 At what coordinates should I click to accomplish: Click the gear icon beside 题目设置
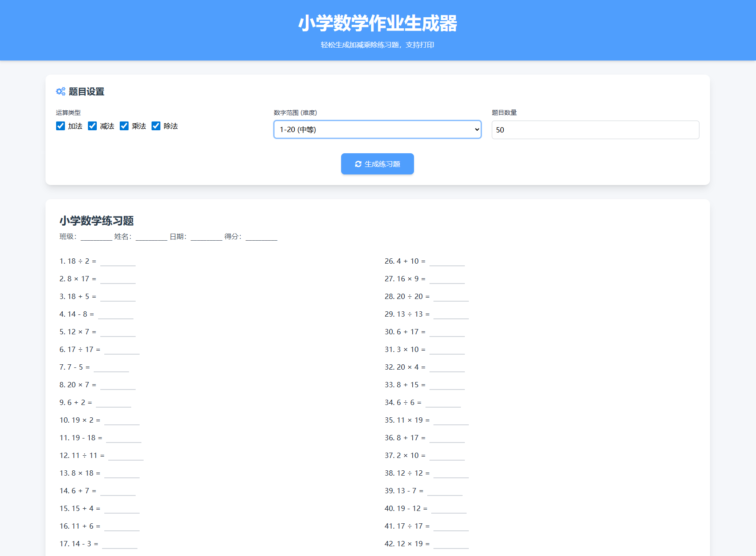pyautogui.click(x=61, y=91)
